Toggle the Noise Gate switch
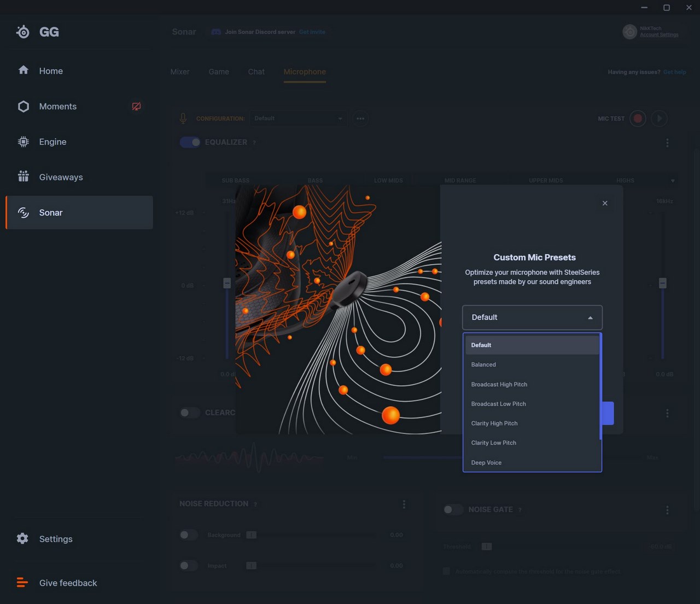The width and height of the screenshot is (700, 604). point(453,509)
